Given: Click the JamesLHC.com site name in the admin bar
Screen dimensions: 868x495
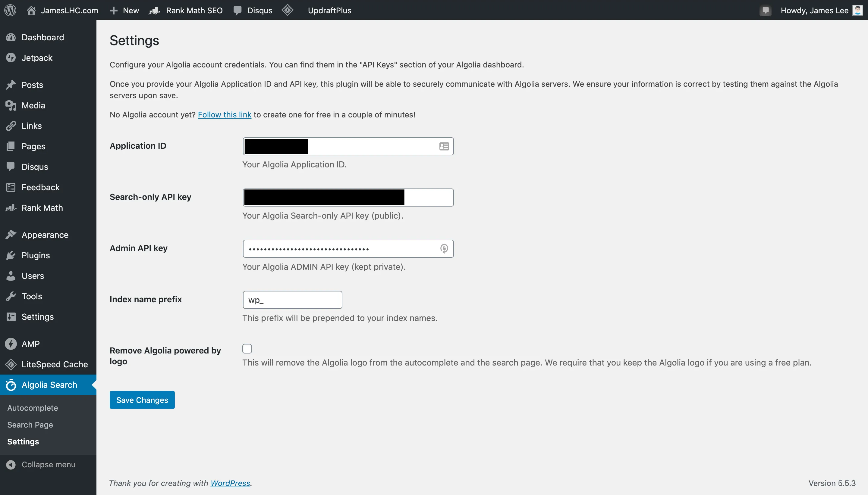Looking at the screenshot, I should pyautogui.click(x=70, y=11).
